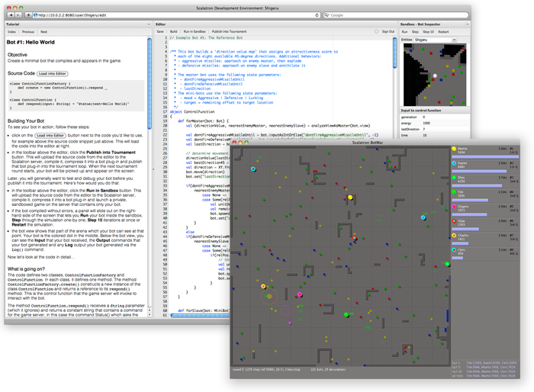534x392 pixels.
Task: Click the Google search field
Action: pos(395,15)
